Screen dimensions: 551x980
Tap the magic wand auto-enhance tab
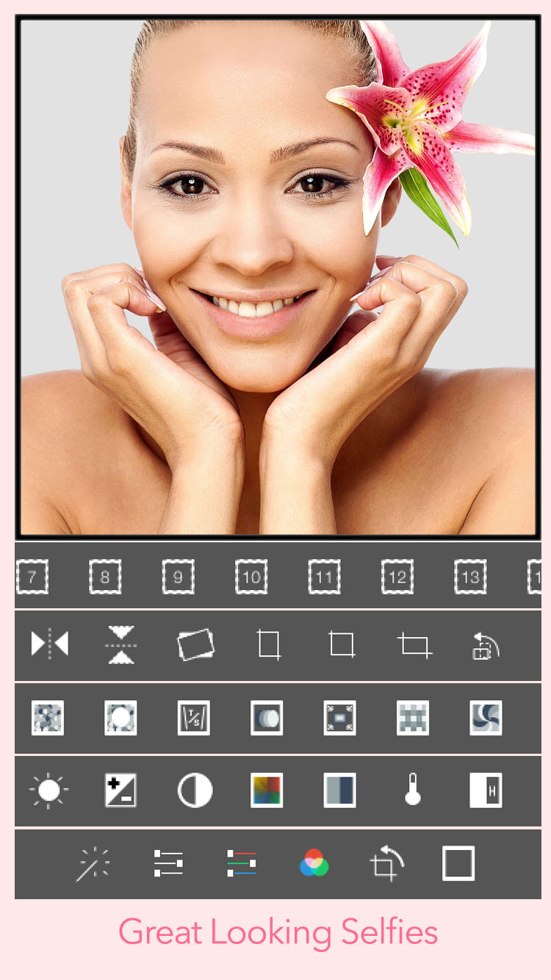point(93,863)
